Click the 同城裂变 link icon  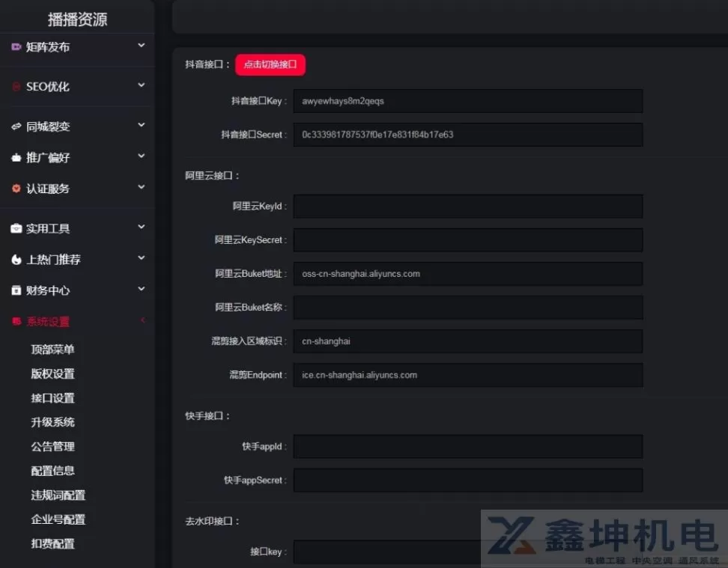16,126
